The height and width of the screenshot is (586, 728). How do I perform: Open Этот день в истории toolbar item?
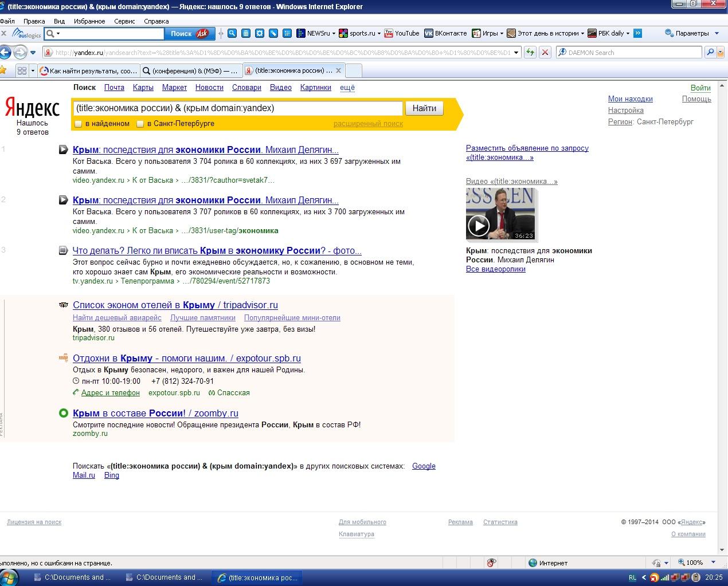[x=546, y=33]
